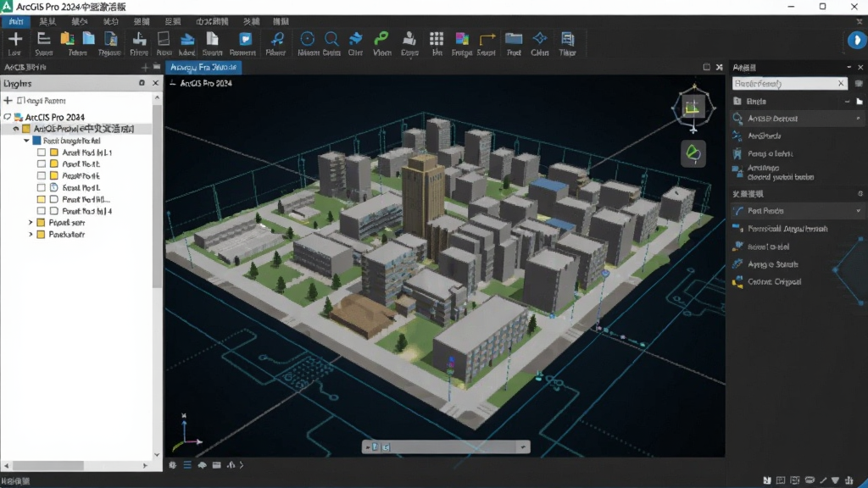This screenshot has height=488, width=868.
Task: Select the magnifying glass tool in ribbon
Action: (x=331, y=39)
